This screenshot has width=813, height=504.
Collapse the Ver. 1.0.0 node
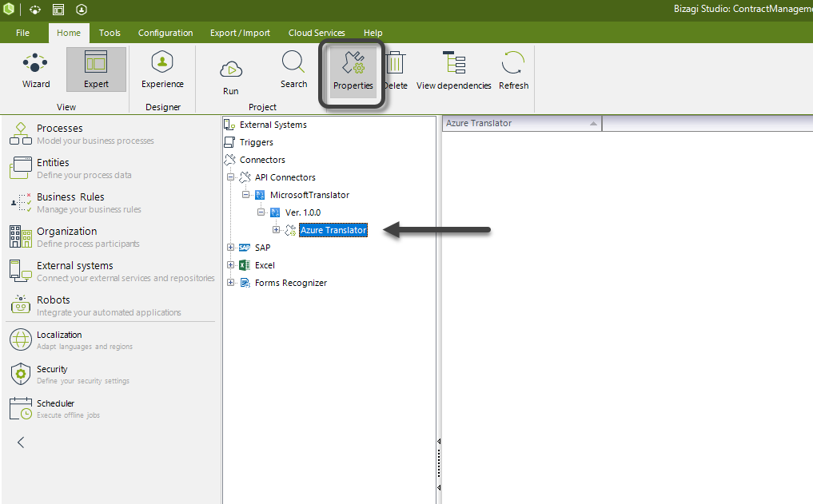coord(261,212)
